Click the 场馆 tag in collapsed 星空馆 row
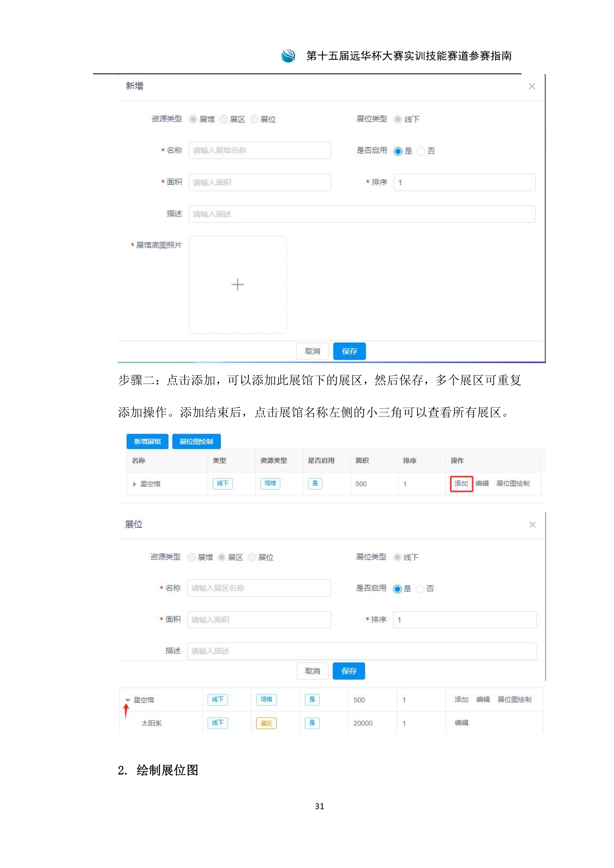 coord(270,483)
